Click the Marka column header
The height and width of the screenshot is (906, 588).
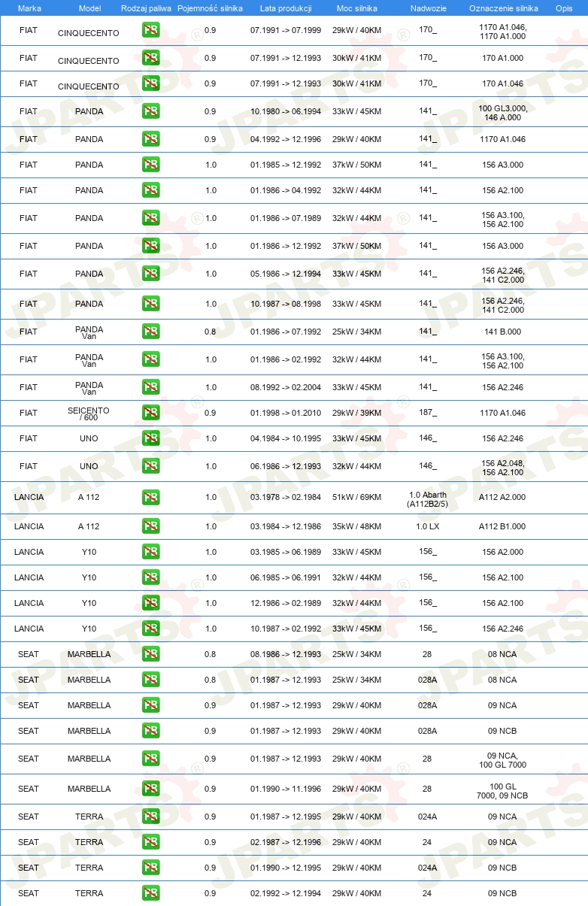click(29, 8)
